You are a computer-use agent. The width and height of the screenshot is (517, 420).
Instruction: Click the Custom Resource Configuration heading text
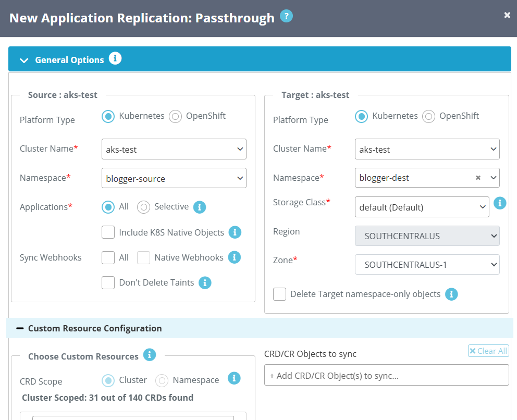coord(95,328)
